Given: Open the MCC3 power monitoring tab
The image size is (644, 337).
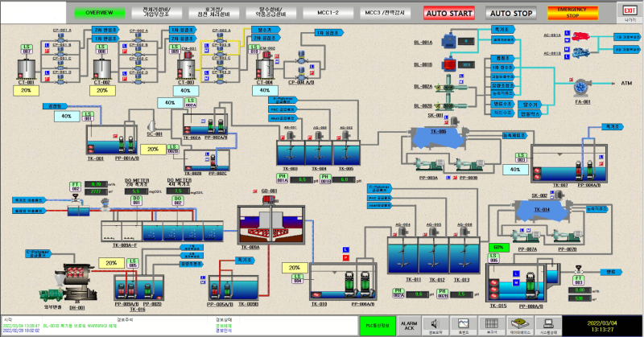Looking at the screenshot, I should (x=386, y=13).
